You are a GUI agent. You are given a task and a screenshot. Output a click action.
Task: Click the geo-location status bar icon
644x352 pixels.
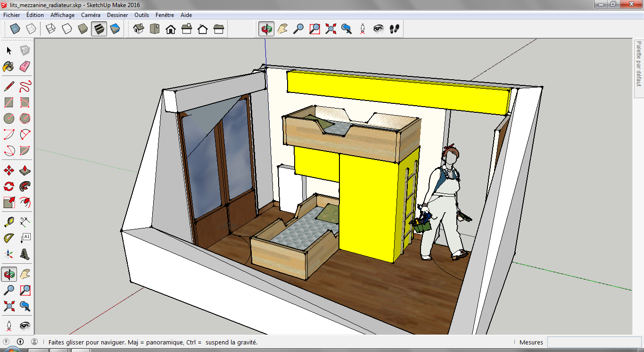[x=6, y=342]
